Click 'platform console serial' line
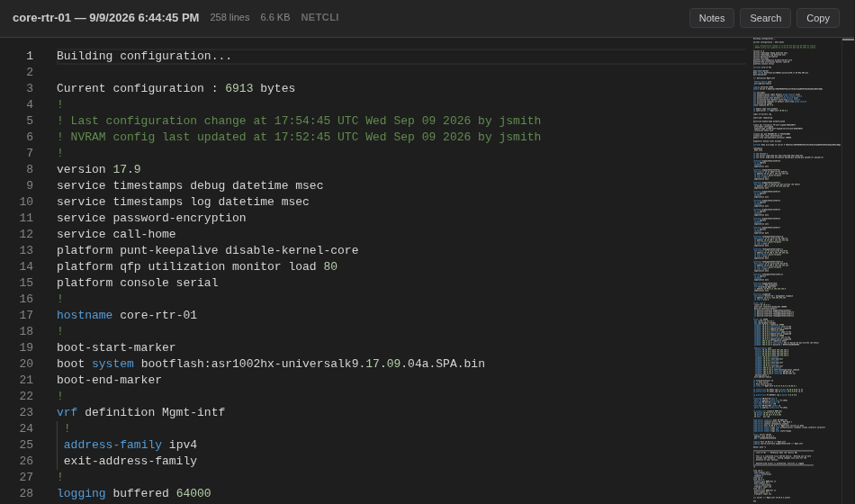The height and width of the screenshot is (504, 855). [138, 283]
